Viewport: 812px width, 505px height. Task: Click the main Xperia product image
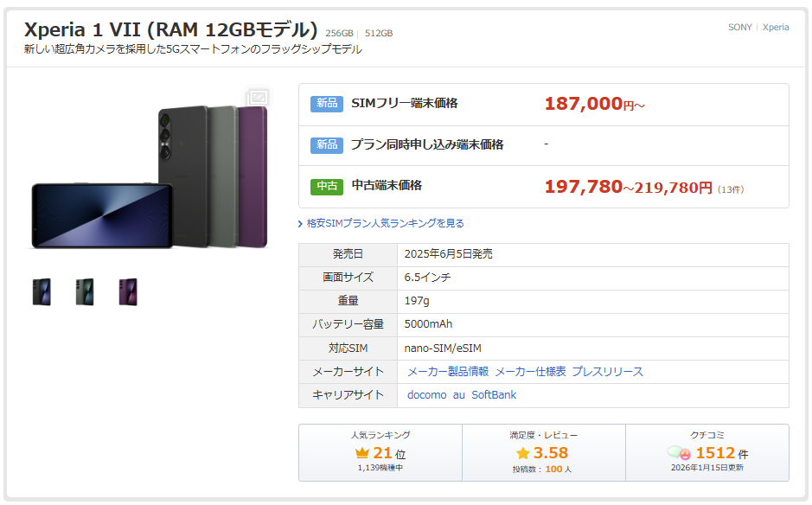pos(150,177)
